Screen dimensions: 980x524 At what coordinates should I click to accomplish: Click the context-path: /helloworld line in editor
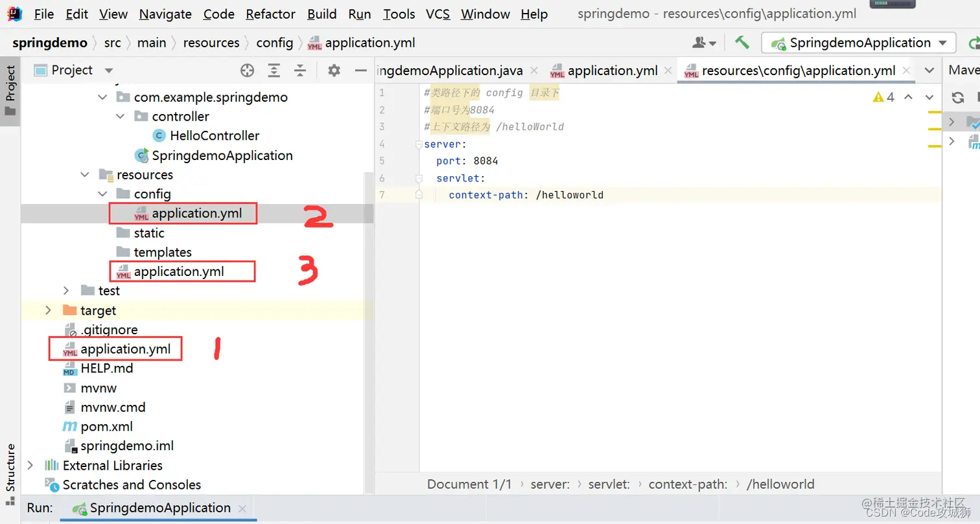click(x=526, y=195)
